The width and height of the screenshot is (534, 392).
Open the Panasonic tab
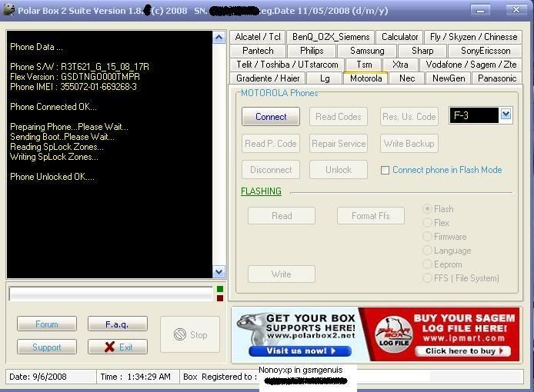497,78
